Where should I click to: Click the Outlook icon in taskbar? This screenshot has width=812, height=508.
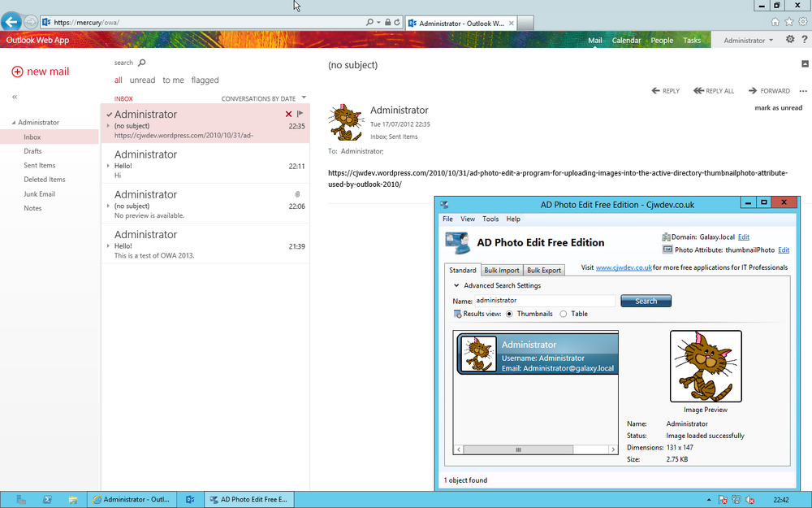tap(190, 500)
